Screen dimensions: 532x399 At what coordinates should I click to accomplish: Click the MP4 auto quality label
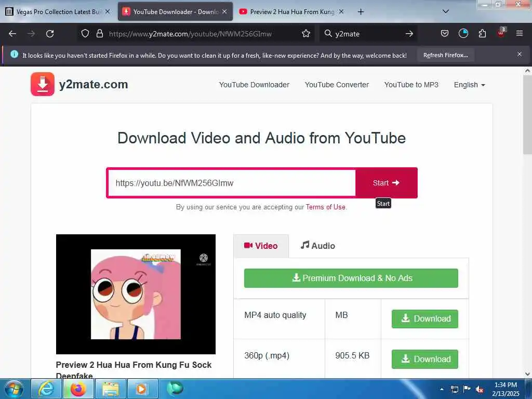point(275,315)
